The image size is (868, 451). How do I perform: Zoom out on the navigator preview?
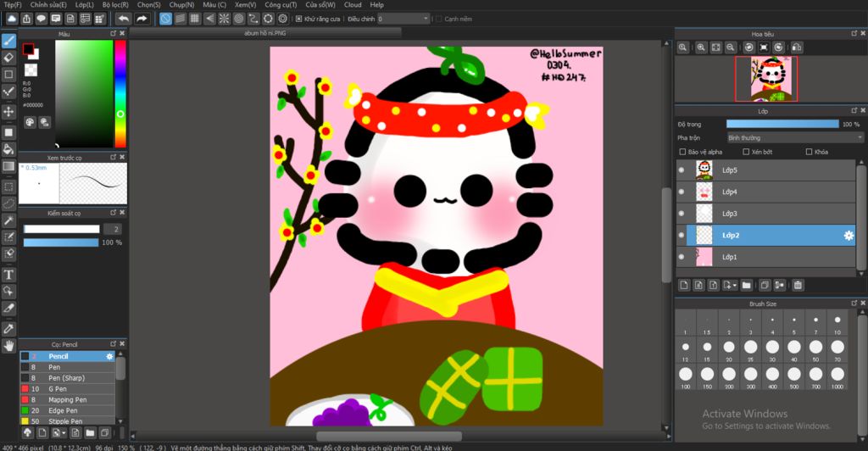(731, 47)
